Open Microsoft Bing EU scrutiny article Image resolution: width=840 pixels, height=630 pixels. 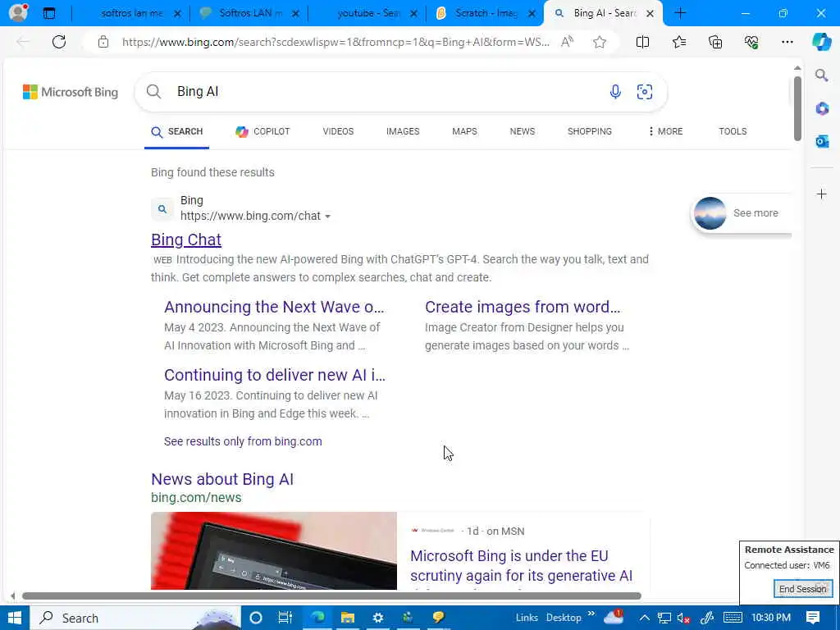(521, 566)
